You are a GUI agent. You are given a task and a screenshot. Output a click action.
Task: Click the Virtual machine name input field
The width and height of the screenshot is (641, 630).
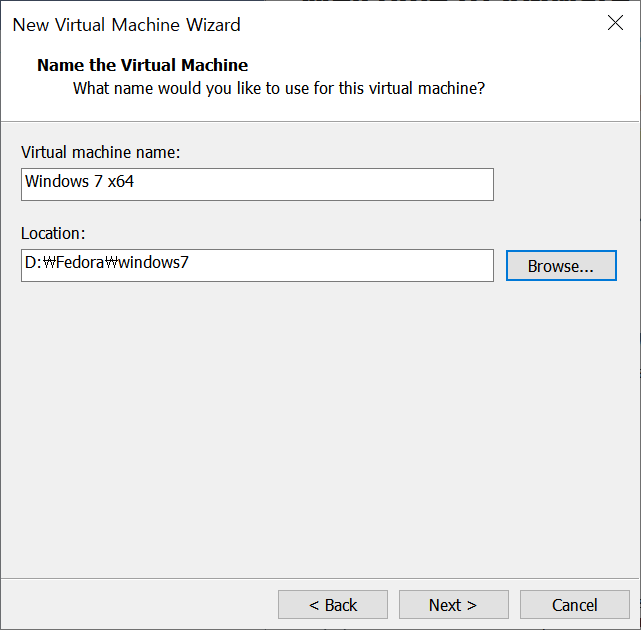pos(257,184)
